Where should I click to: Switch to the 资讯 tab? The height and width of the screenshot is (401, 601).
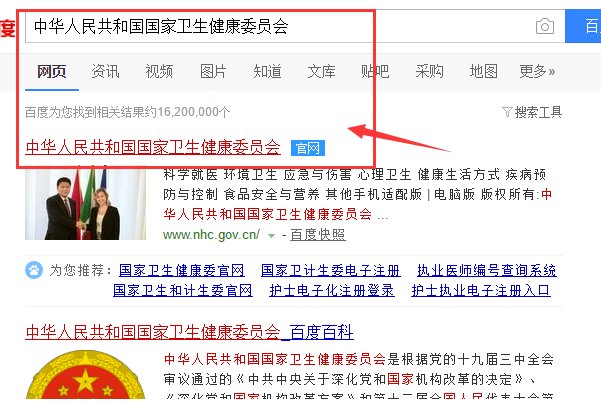(x=105, y=72)
